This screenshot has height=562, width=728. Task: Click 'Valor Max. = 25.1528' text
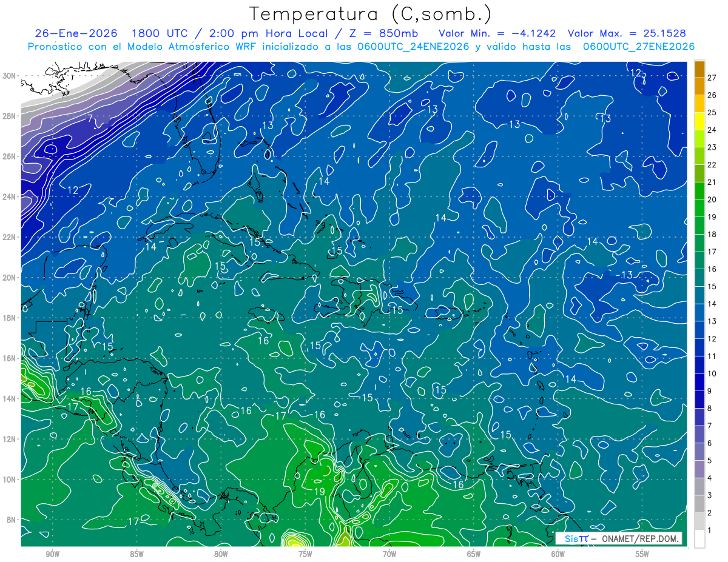click(x=627, y=33)
